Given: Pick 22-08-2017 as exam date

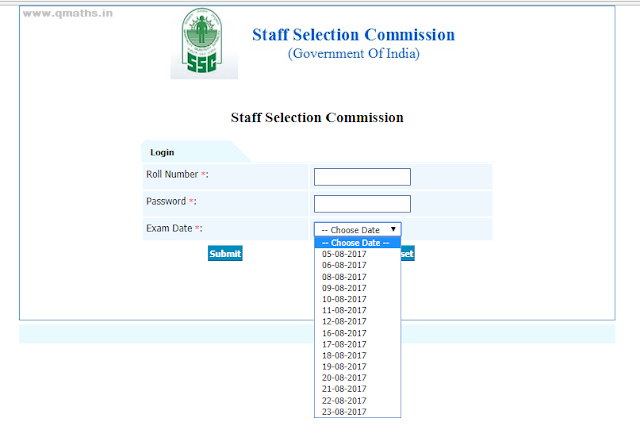Looking at the screenshot, I should pyautogui.click(x=358, y=400).
